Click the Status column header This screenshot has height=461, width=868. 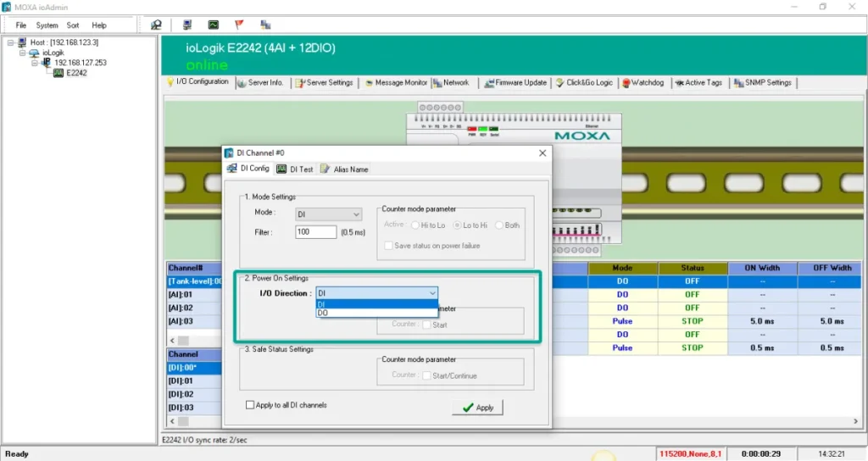[x=693, y=268]
